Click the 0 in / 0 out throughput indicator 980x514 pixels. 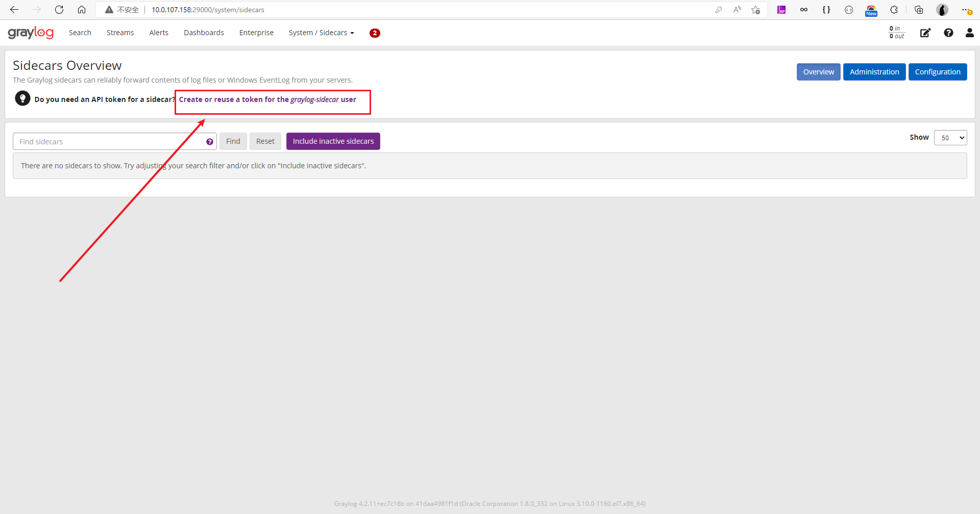click(897, 33)
